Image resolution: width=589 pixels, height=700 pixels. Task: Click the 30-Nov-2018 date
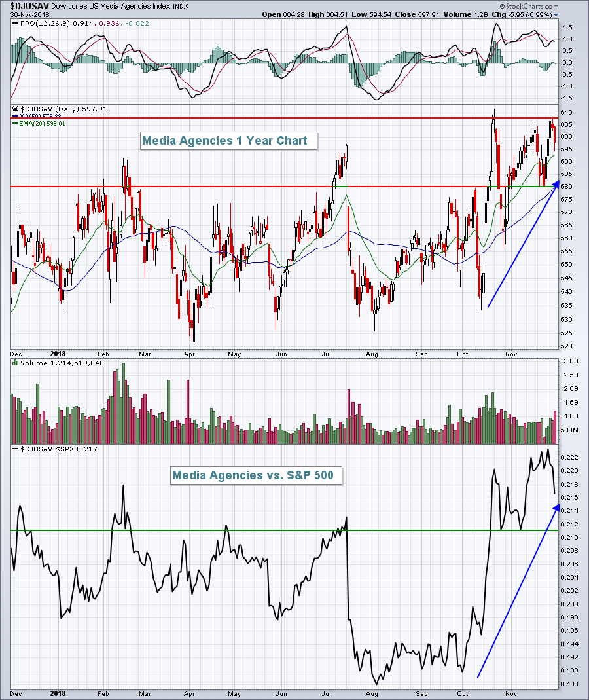click(x=29, y=14)
